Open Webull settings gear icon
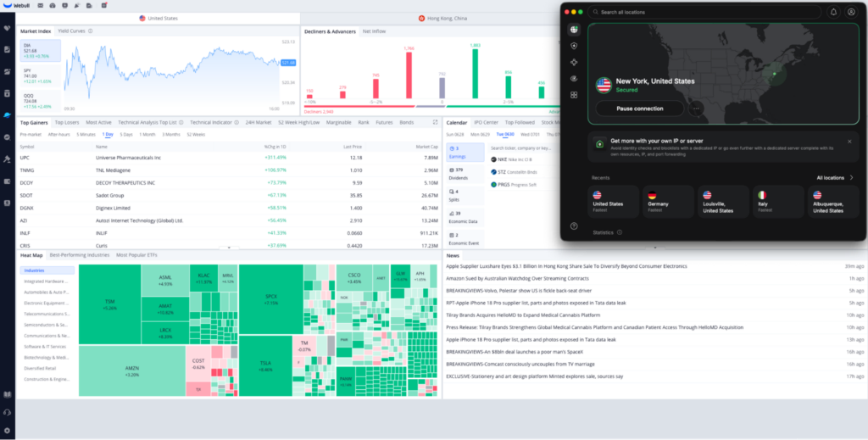This screenshot has width=868, height=440. point(7,430)
